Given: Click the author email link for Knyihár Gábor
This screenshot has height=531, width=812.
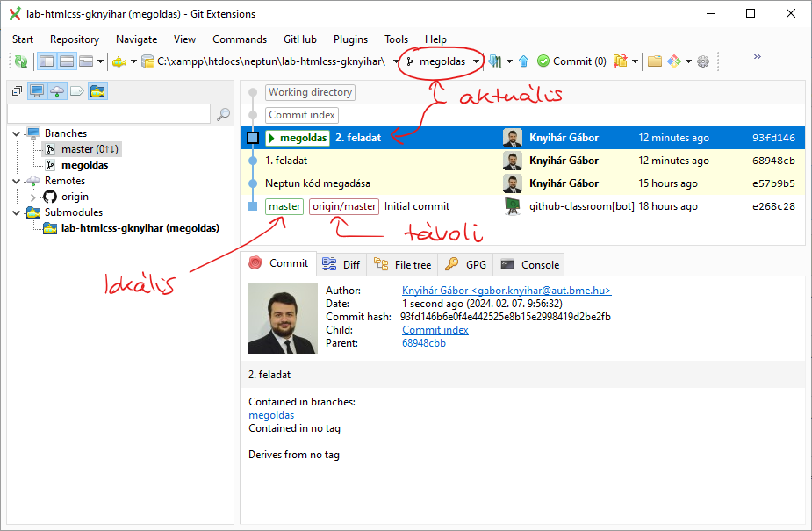Looking at the screenshot, I should (507, 291).
